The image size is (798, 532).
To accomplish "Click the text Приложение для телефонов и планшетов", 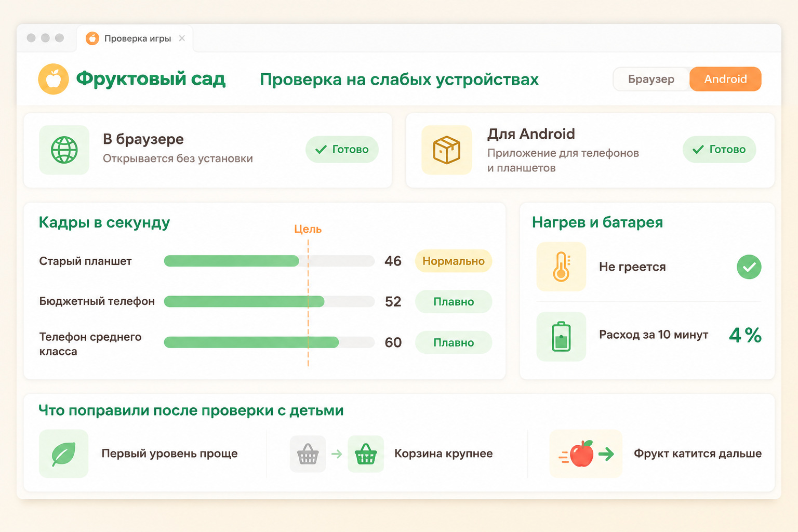I will [563, 161].
